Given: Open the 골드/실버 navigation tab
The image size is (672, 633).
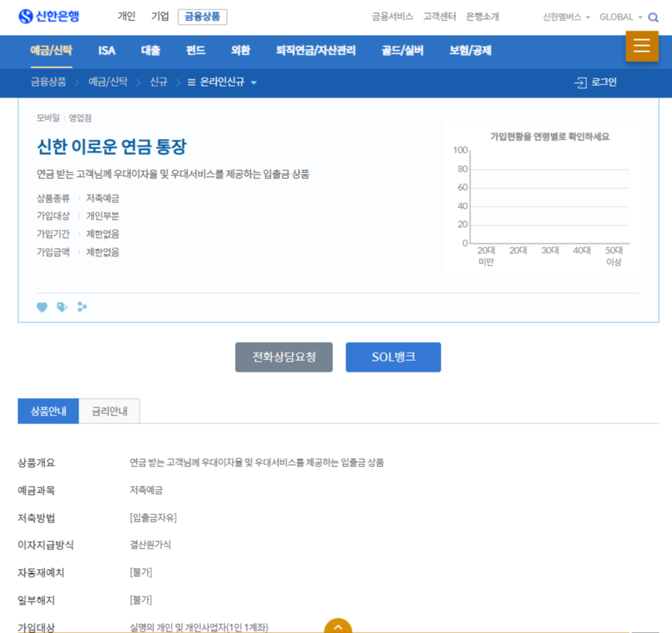Looking at the screenshot, I should coord(402,51).
